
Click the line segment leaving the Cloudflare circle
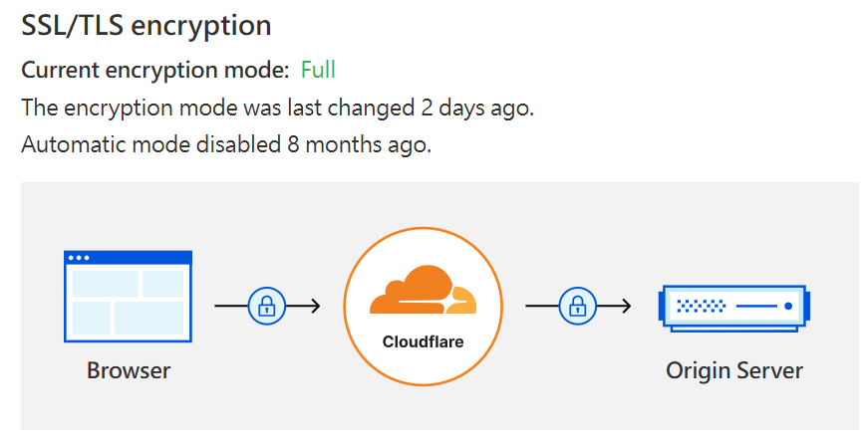tap(540, 305)
